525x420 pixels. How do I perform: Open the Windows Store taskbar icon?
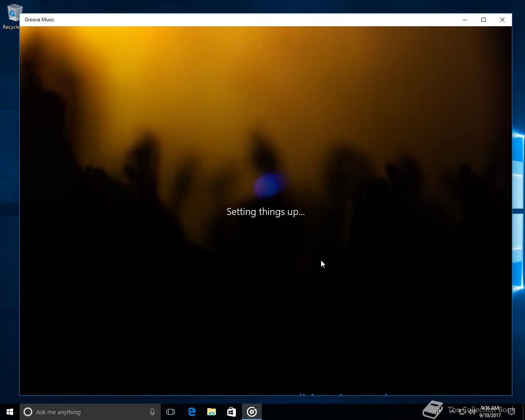click(x=231, y=412)
